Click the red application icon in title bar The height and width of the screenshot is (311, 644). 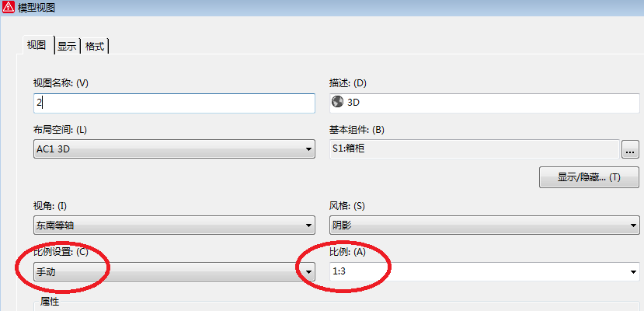pyautogui.click(x=9, y=8)
